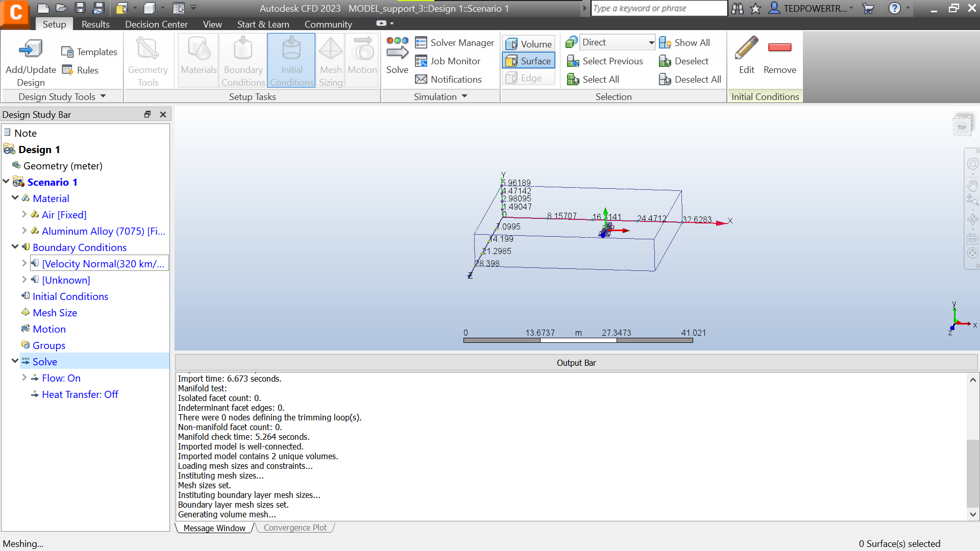Click the red Remove icon
Viewport: 980px width, 551px height.
[x=779, y=47]
